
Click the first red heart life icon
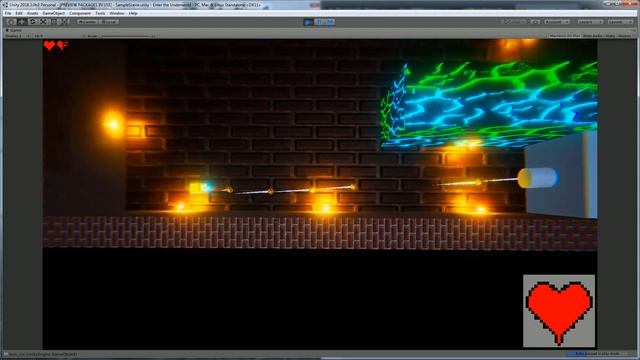pyautogui.click(x=49, y=45)
